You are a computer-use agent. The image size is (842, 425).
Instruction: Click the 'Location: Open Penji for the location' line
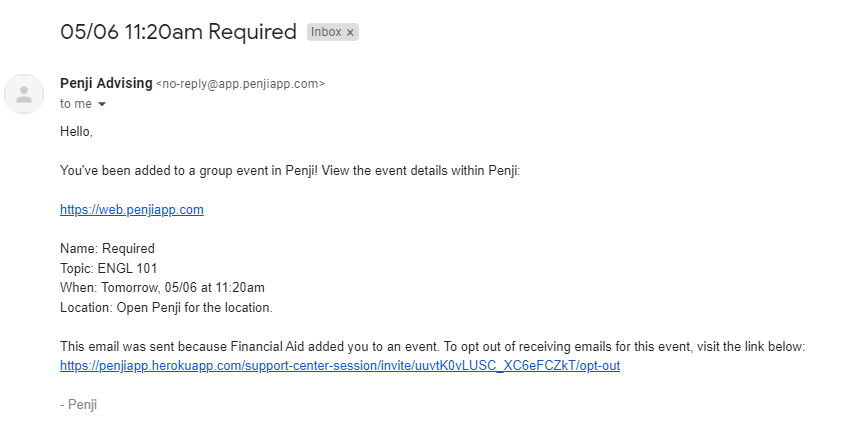click(x=166, y=307)
